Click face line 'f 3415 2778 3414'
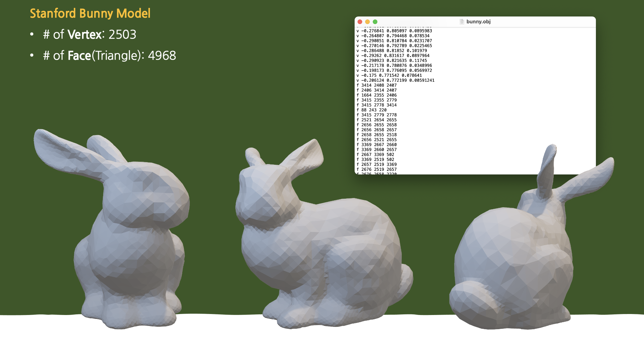Image resolution: width=644 pixels, height=344 pixels. click(377, 105)
